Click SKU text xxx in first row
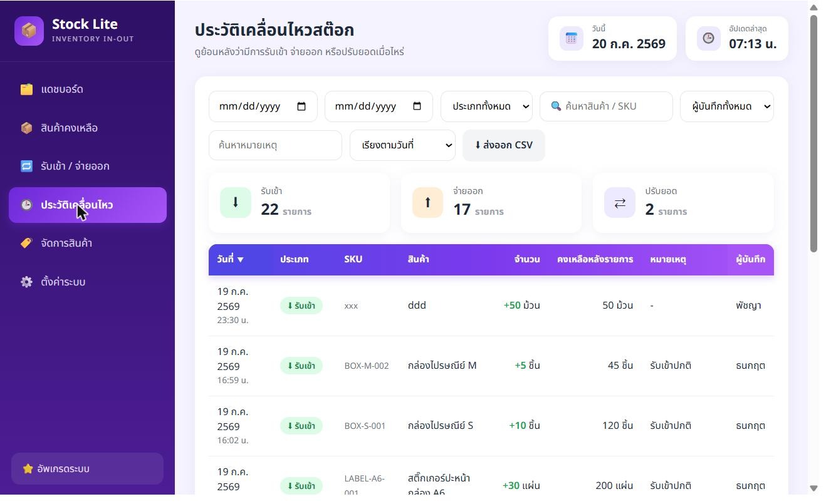The width and height of the screenshot is (826, 504). (x=351, y=306)
